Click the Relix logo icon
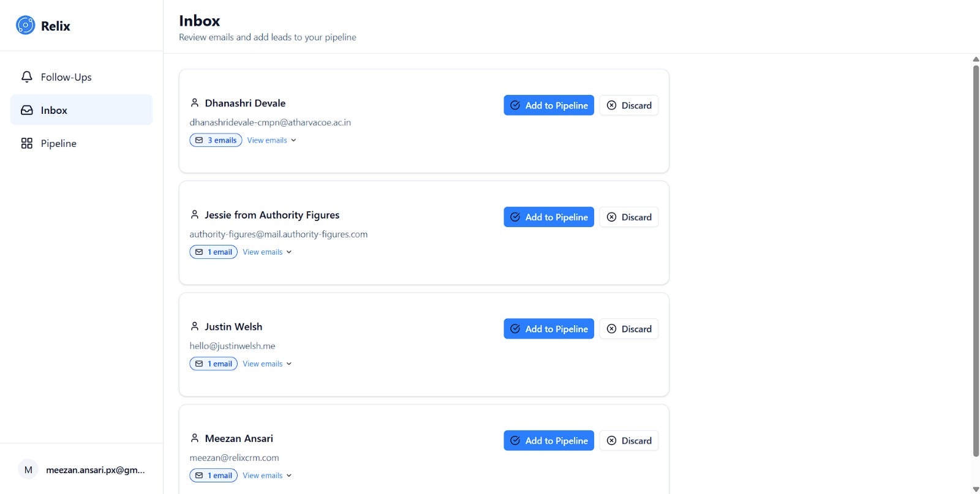 pos(25,25)
